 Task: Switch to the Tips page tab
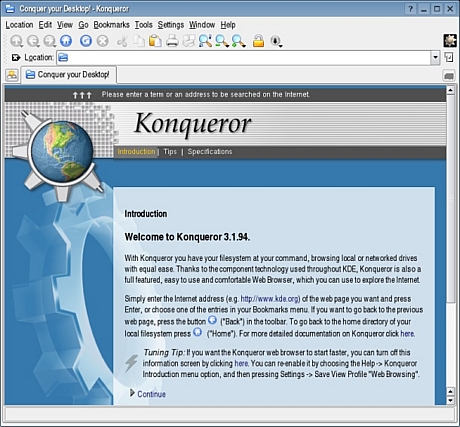(170, 152)
